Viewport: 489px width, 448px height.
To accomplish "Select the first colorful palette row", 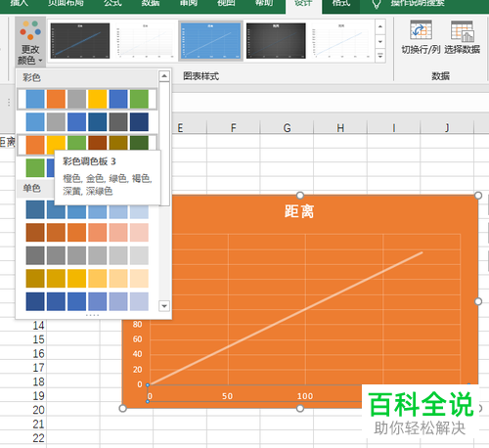I will (87, 99).
